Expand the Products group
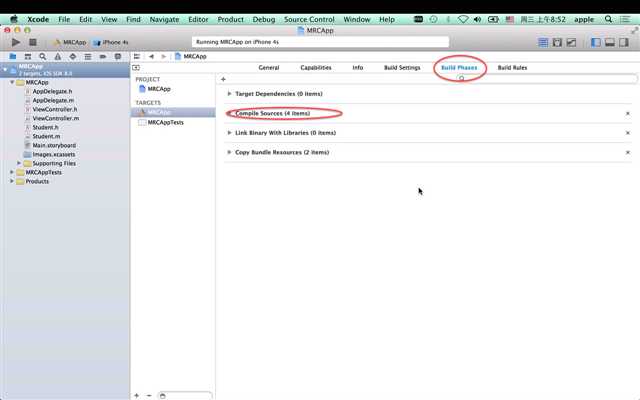The height and width of the screenshot is (400, 640). pyautogui.click(x=12, y=181)
